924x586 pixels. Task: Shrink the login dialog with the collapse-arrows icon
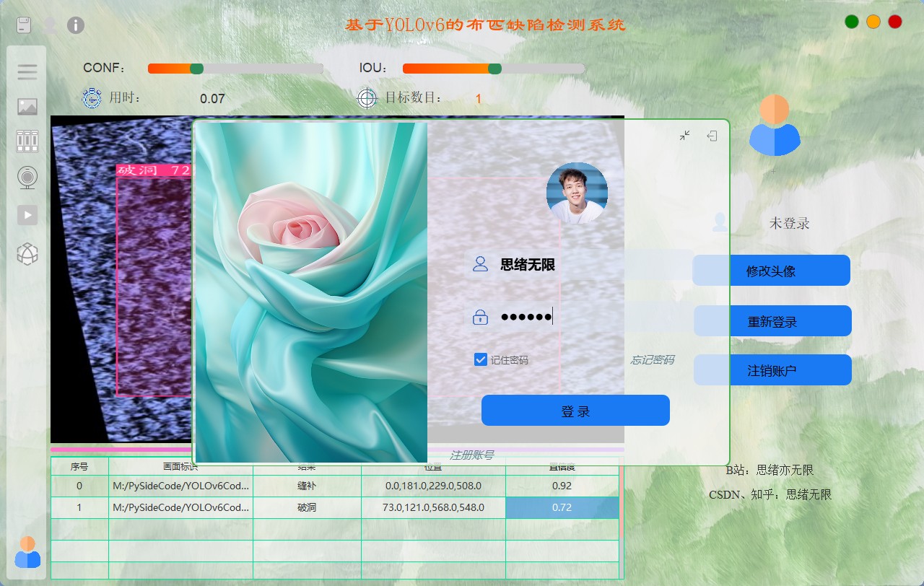[685, 135]
